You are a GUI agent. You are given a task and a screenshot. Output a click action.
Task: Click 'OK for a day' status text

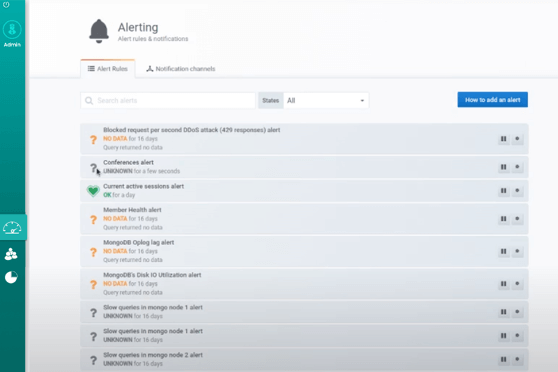coord(119,195)
